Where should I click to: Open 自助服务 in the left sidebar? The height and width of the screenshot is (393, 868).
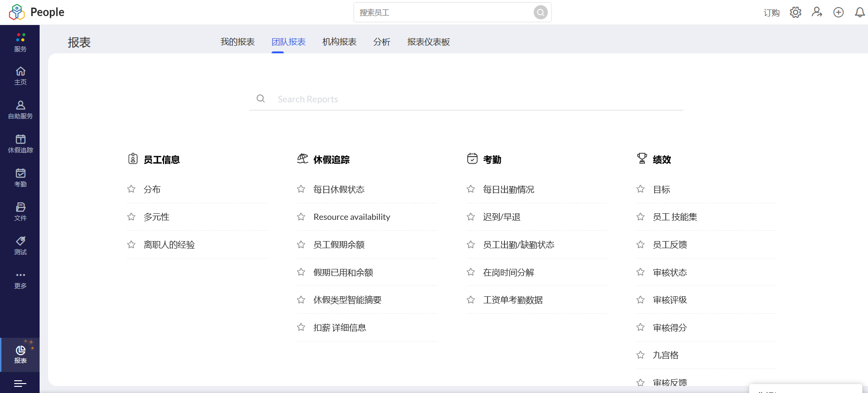[x=20, y=109]
